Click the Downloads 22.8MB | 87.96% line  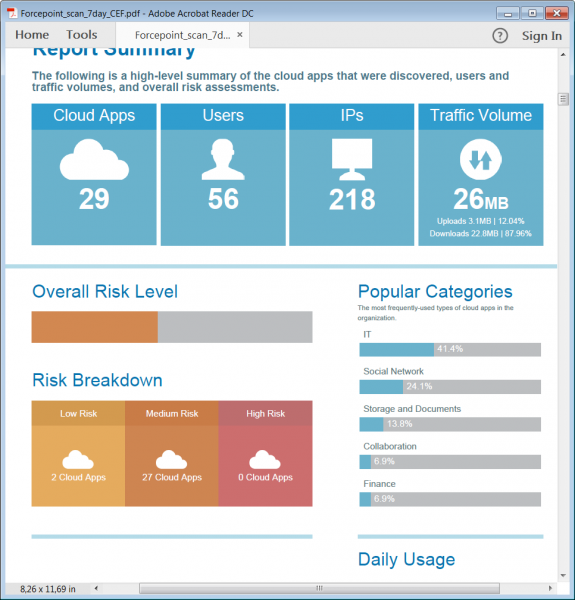(481, 233)
